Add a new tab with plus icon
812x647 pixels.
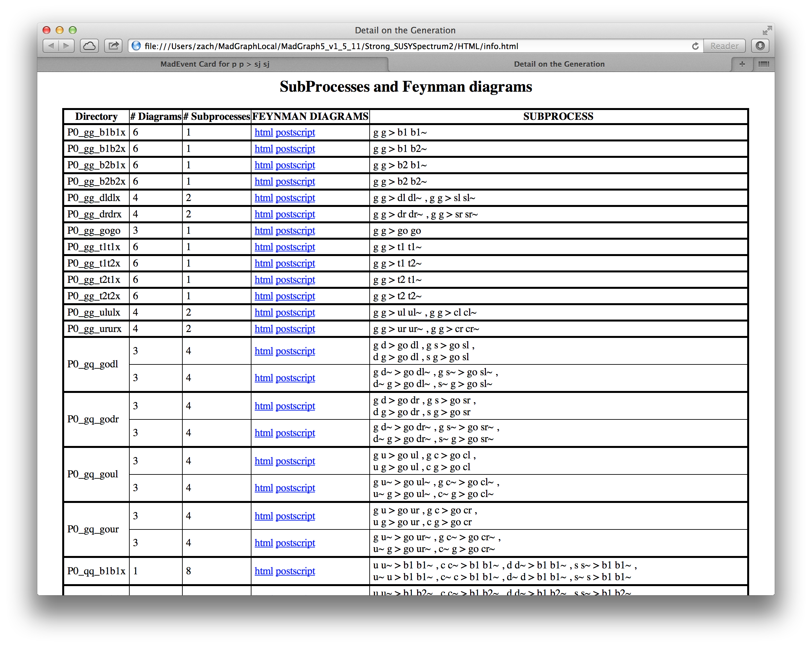coord(742,64)
